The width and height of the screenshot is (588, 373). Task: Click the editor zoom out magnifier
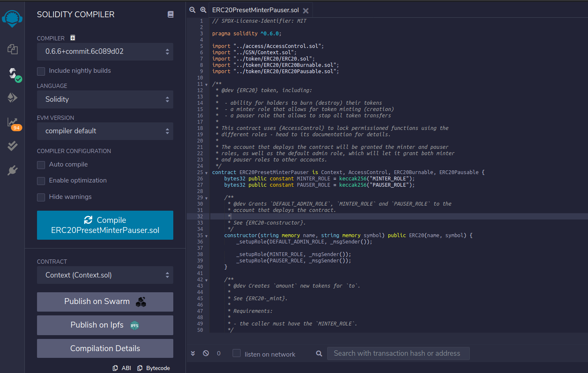193,10
